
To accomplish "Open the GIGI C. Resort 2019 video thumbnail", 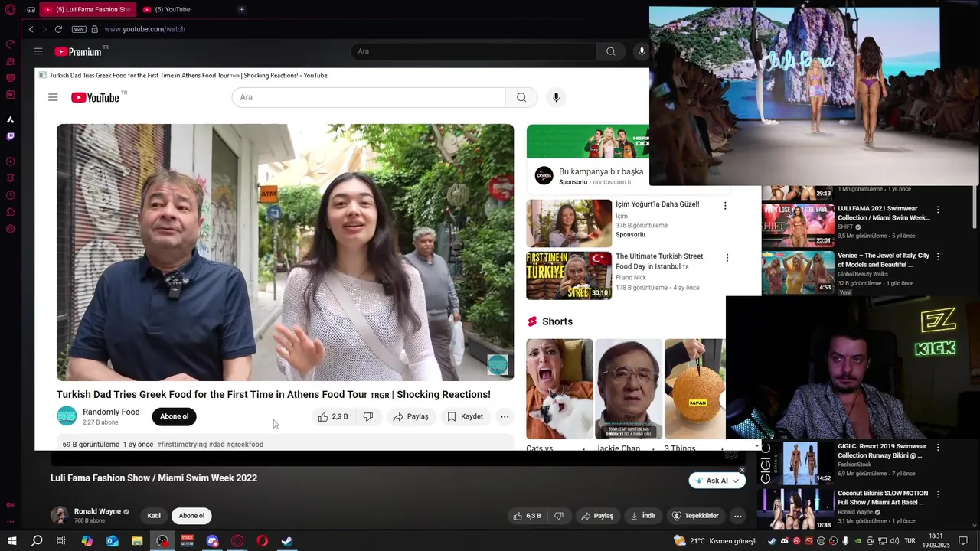I will (x=796, y=463).
